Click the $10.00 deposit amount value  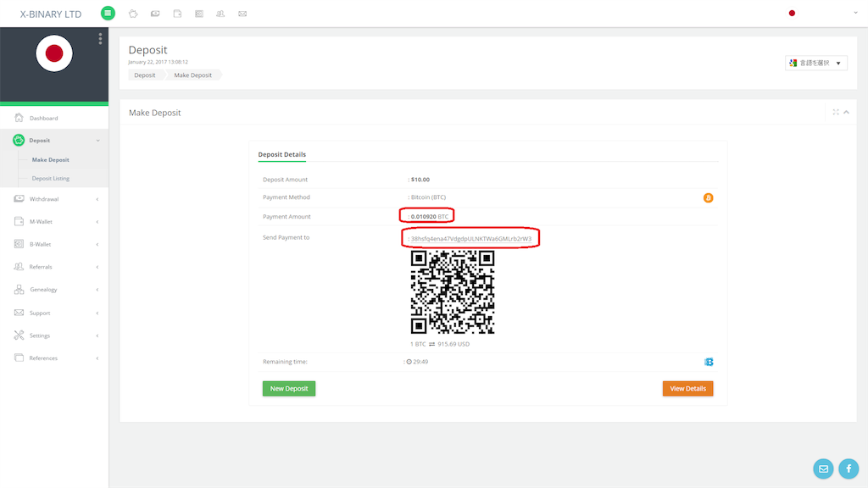pos(420,180)
